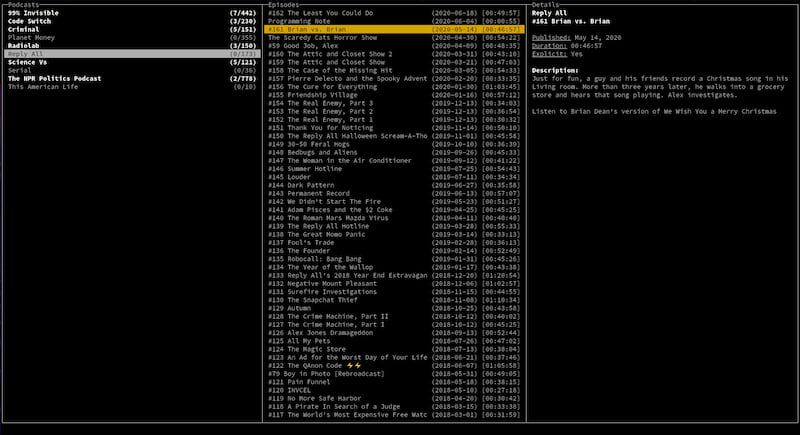Select #156 The Cure for Everything
The image size is (800, 435).
394,87
